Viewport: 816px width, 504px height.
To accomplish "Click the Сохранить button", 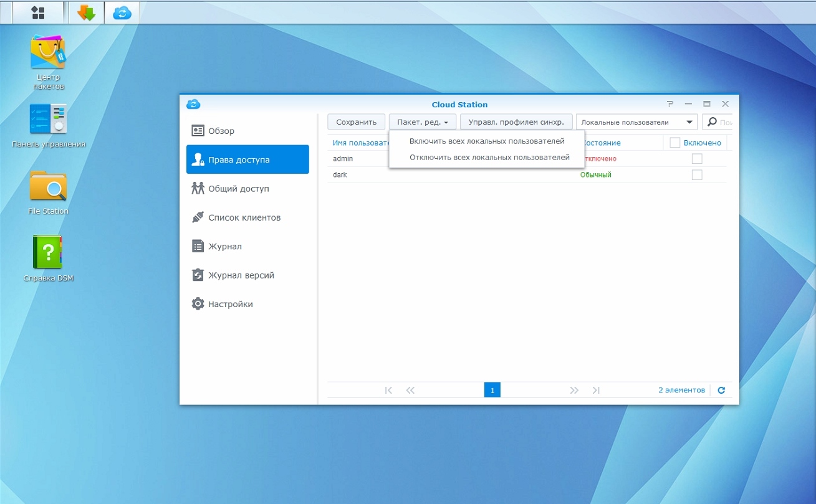I will [x=357, y=122].
